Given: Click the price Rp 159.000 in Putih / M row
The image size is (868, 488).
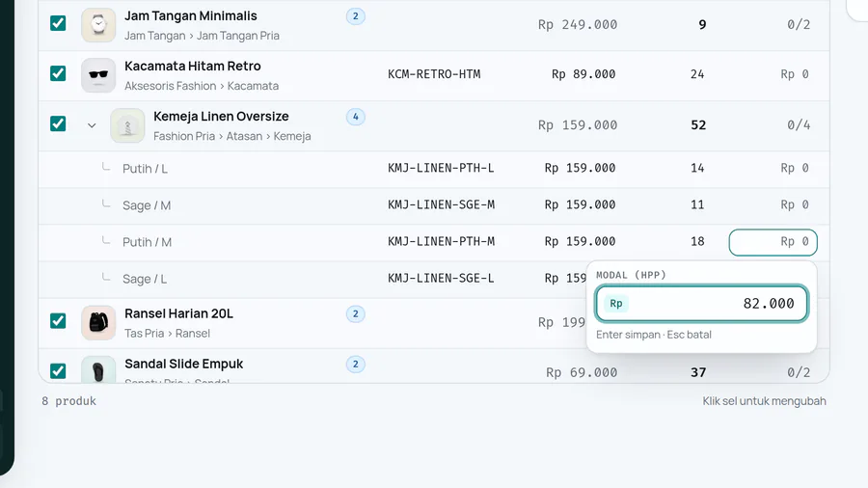Looking at the screenshot, I should pyautogui.click(x=581, y=241).
